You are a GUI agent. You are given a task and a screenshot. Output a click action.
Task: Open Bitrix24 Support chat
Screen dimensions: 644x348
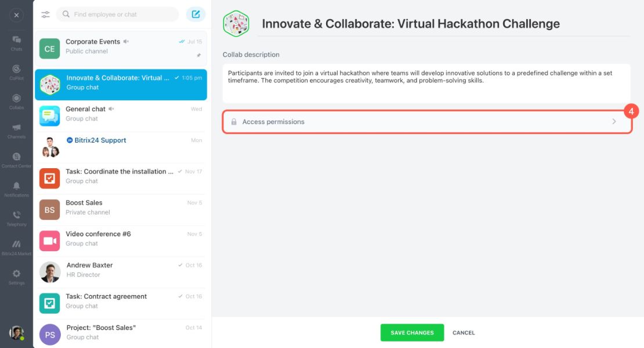click(121, 147)
